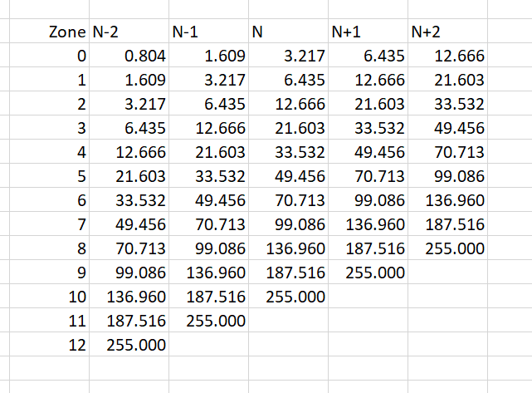Select 3.217 in Zone 2 row
Screen dimensions: 532x393
[129, 103]
